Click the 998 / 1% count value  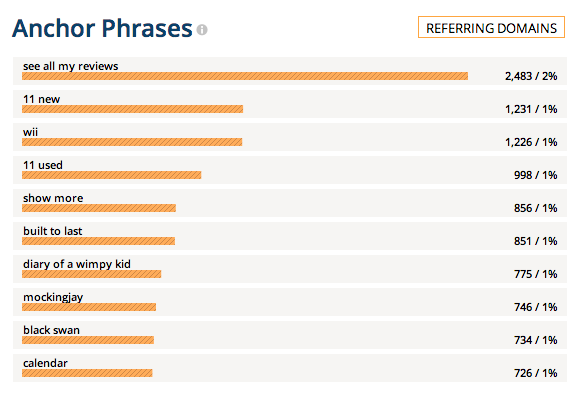click(535, 175)
